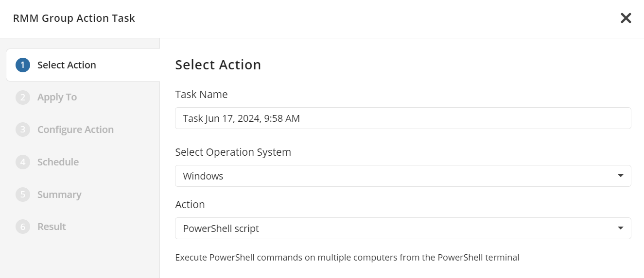Click into the Task Name field
This screenshot has width=644, height=278.
click(402, 118)
